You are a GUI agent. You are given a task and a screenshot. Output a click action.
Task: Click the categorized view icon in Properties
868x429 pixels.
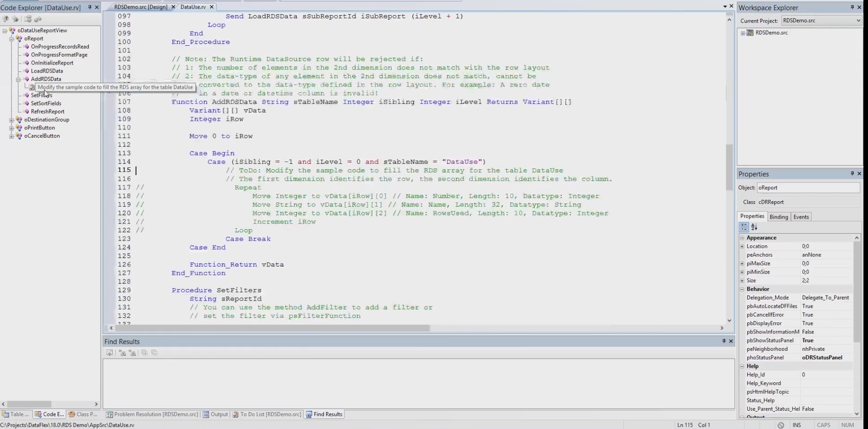744,227
